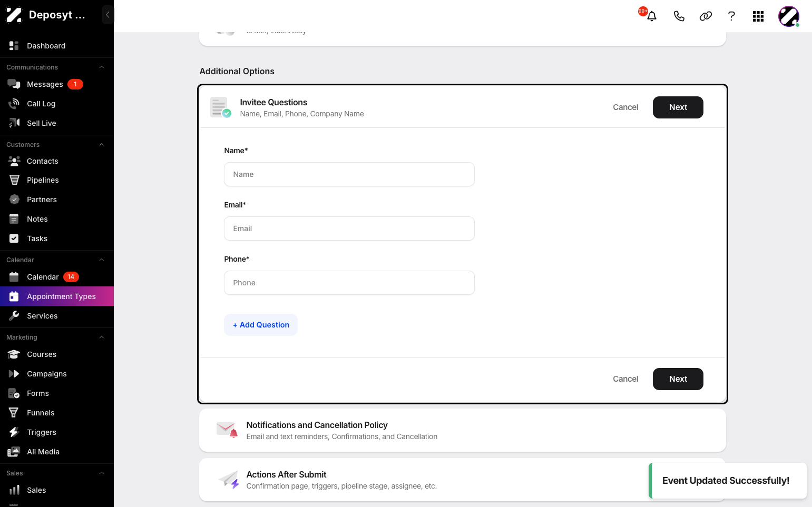
Task: Open help question mark icon
Action: [731, 16]
